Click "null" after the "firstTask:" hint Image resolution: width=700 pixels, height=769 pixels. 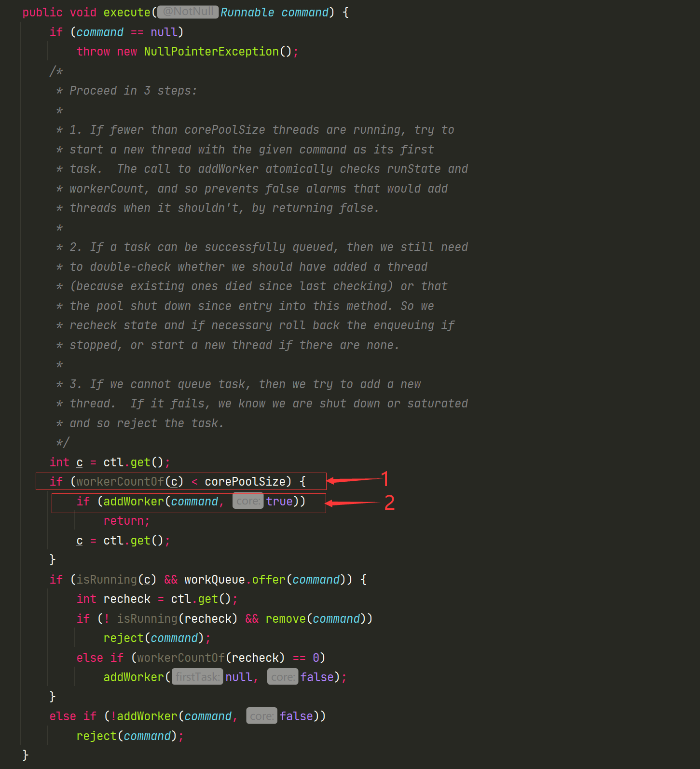(239, 677)
